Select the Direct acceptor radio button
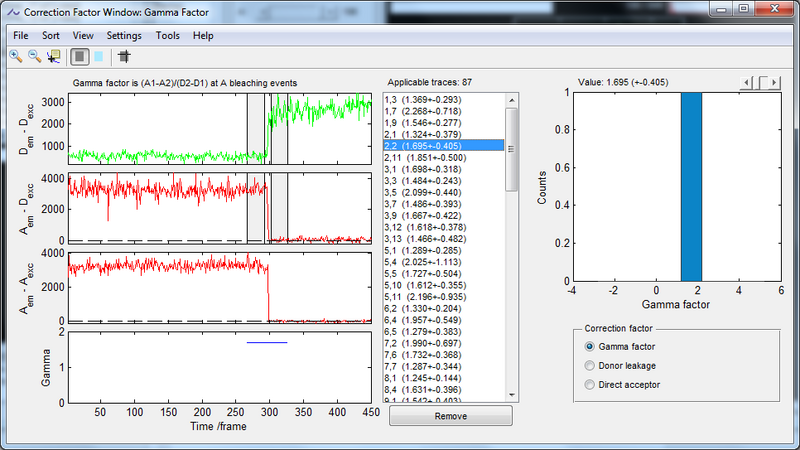This screenshot has height=450, width=800. pos(590,384)
